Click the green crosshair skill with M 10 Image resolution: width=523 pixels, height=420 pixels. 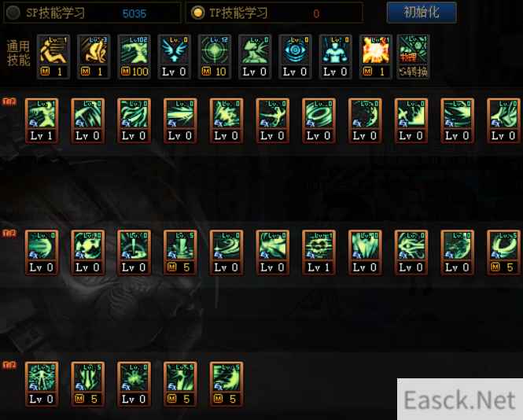(x=215, y=57)
